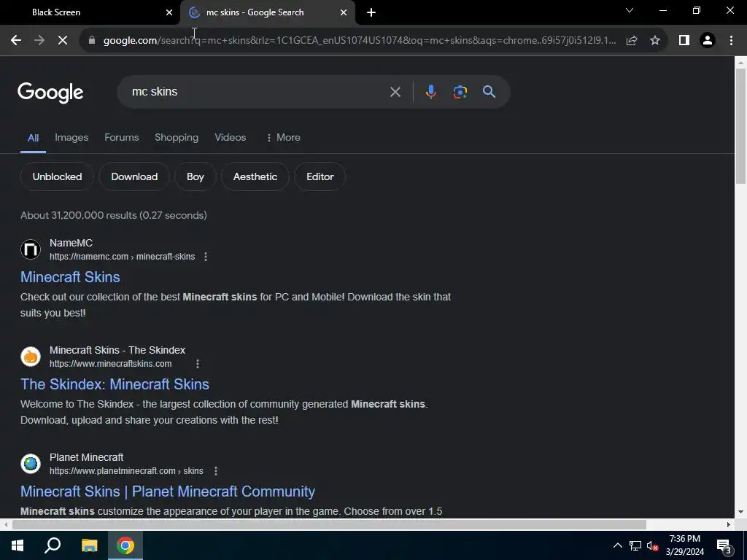The image size is (747, 560).
Task: Click The Skindex site favicon
Action: pos(31,356)
